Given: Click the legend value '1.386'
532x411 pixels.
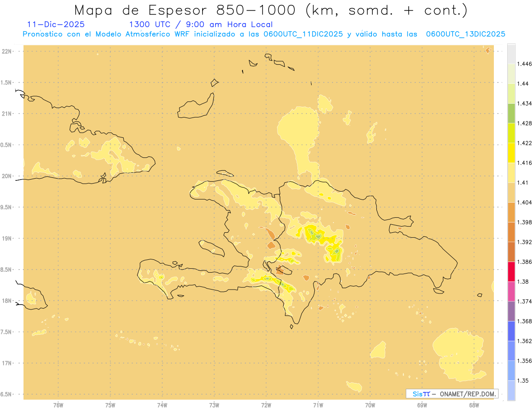Looking at the screenshot, I should click(524, 262).
